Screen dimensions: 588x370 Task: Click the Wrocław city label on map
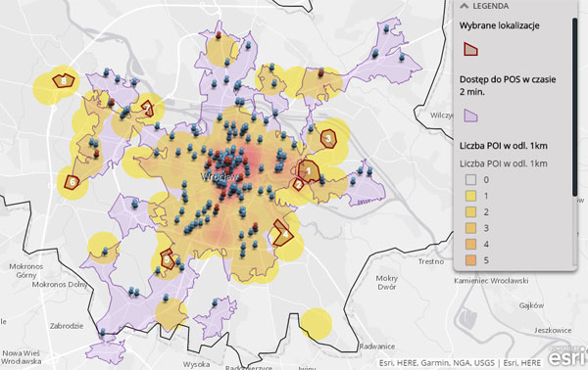(220, 177)
